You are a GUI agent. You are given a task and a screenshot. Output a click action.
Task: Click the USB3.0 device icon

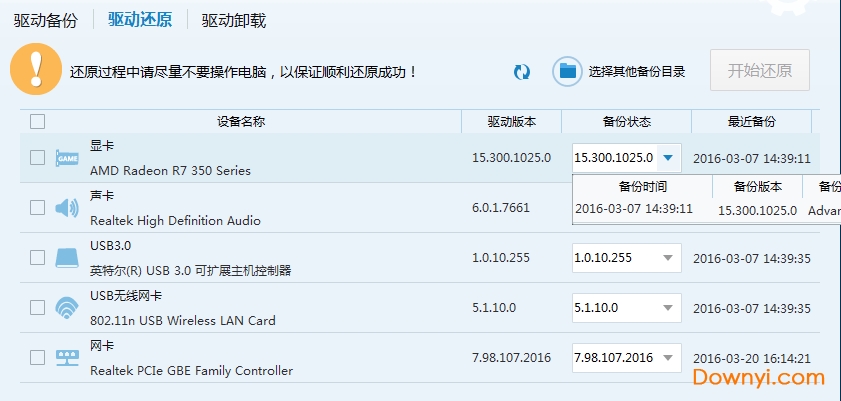[67, 258]
